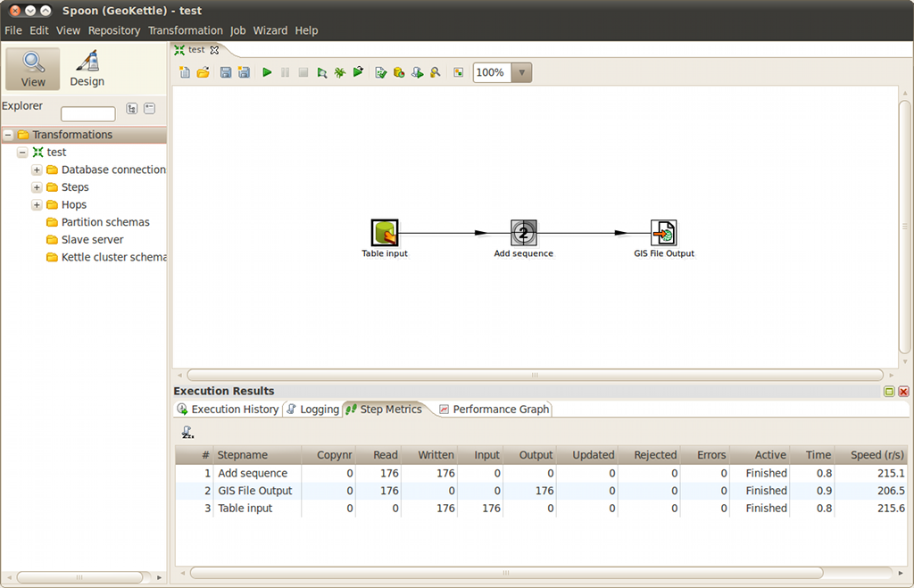
Task: Select the GIS File Output step on the canvas
Action: point(663,233)
